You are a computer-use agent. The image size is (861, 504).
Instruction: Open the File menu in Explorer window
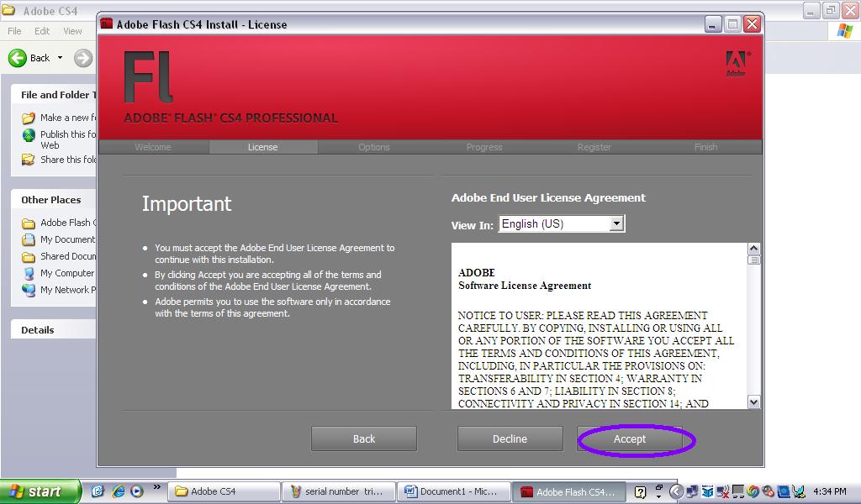pos(14,31)
